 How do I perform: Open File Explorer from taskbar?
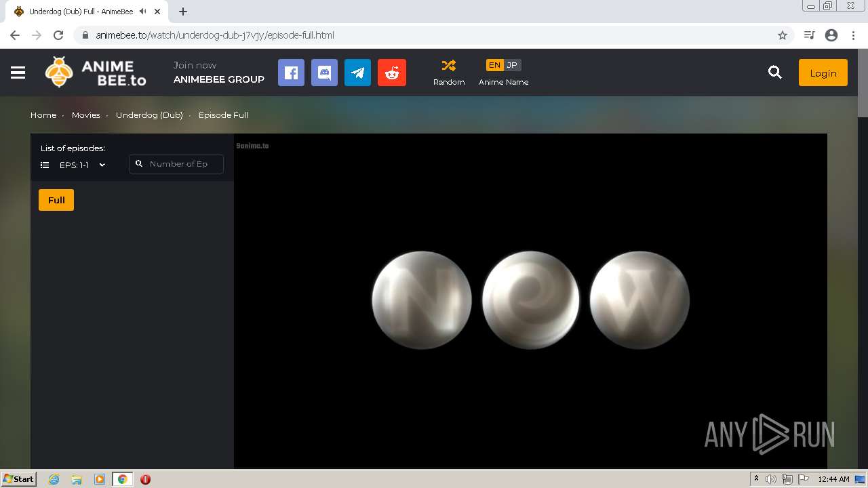[77, 479]
